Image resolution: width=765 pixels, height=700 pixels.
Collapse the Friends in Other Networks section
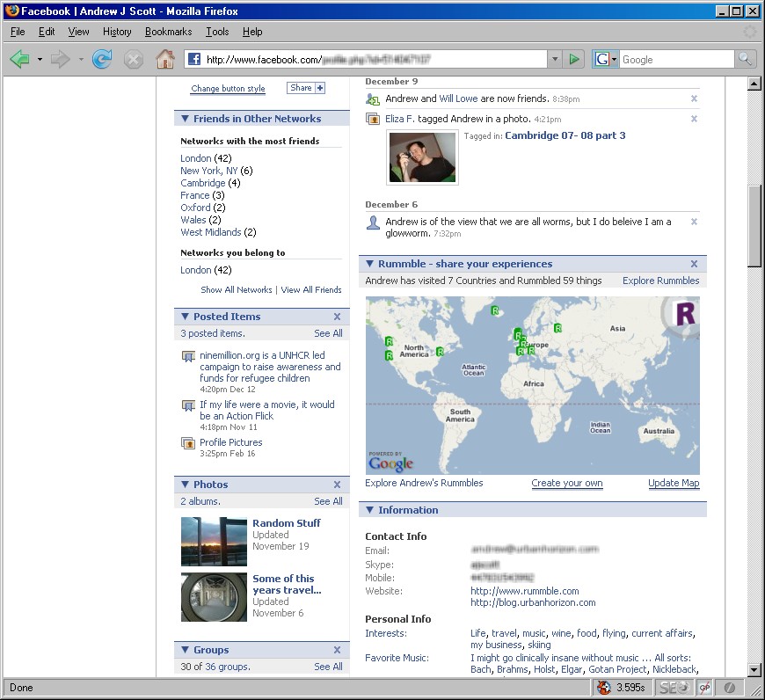185,119
